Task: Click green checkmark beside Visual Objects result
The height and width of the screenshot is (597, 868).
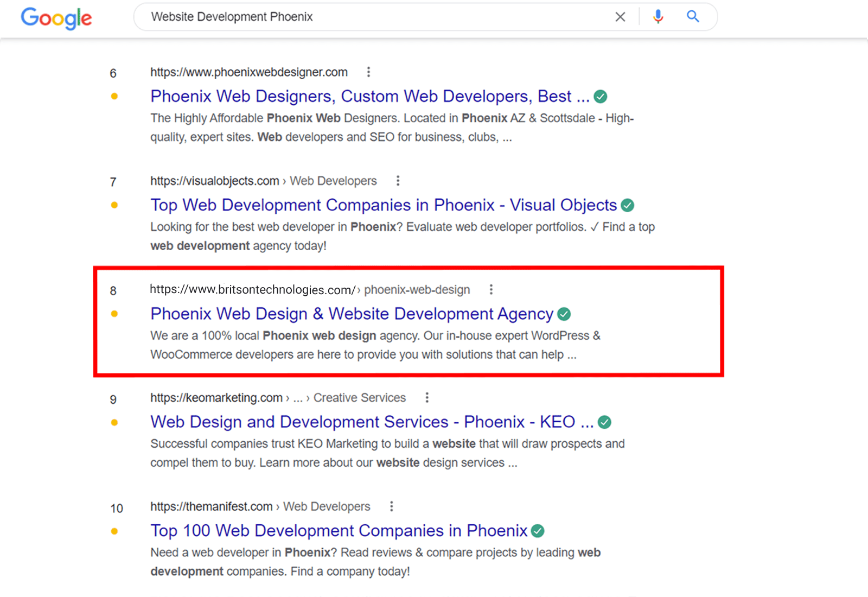Action: pyautogui.click(x=628, y=205)
